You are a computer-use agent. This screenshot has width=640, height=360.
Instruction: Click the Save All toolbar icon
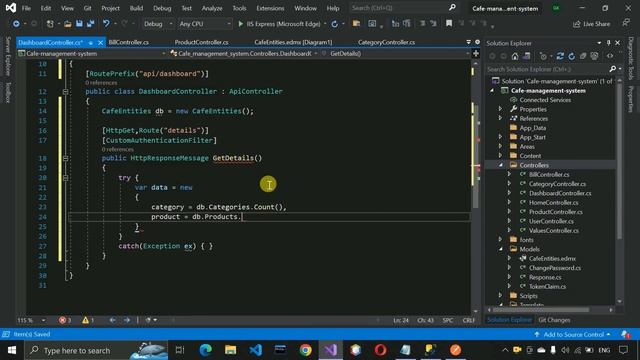click(x=91, y=24)
